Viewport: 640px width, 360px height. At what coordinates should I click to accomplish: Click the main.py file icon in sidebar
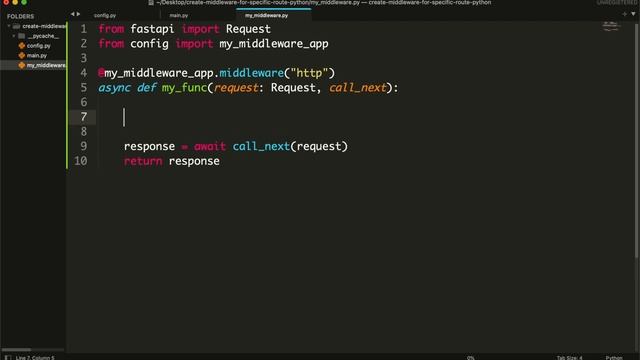coord(22,56)
